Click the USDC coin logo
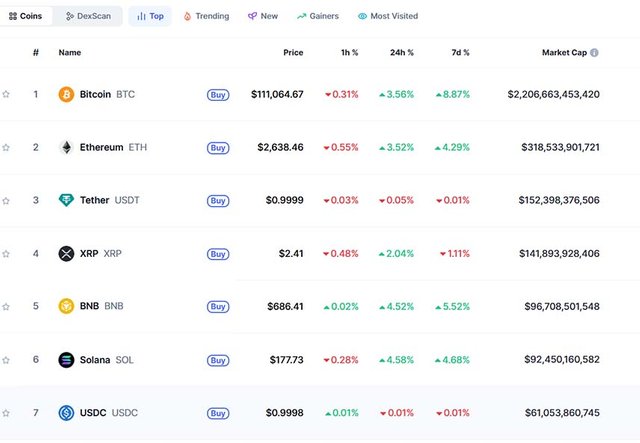Viewport: 640px width, 443px height. click(66, 413)
